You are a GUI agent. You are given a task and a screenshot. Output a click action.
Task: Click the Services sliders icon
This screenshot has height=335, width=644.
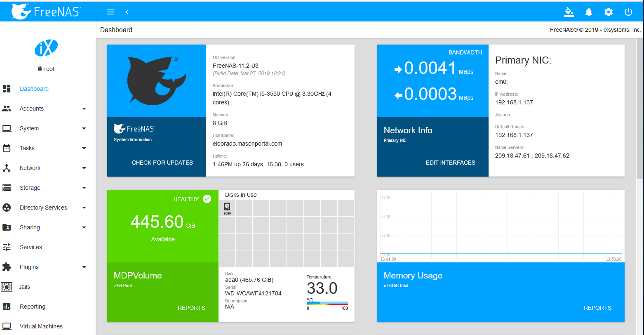pos(7,247)
